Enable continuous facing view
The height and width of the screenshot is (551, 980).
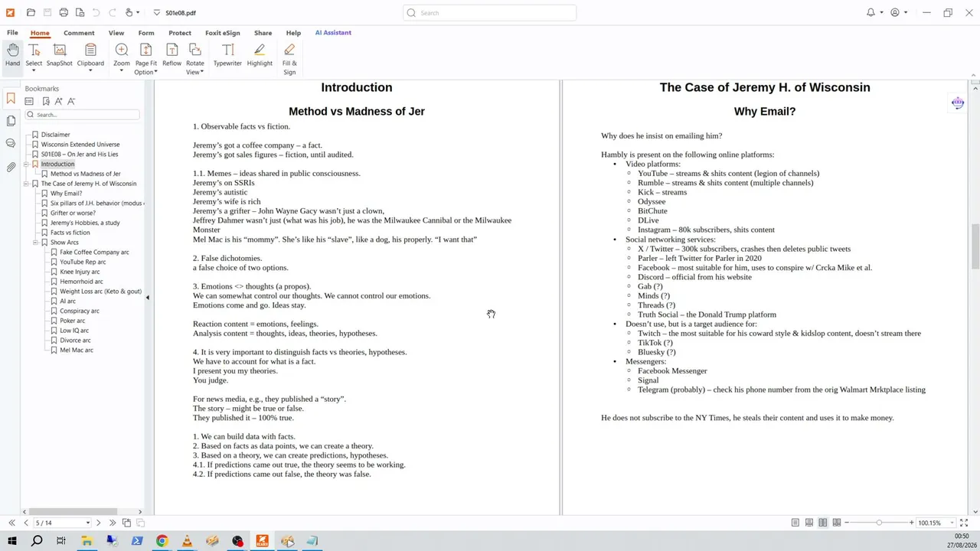[x=837, y=523]
